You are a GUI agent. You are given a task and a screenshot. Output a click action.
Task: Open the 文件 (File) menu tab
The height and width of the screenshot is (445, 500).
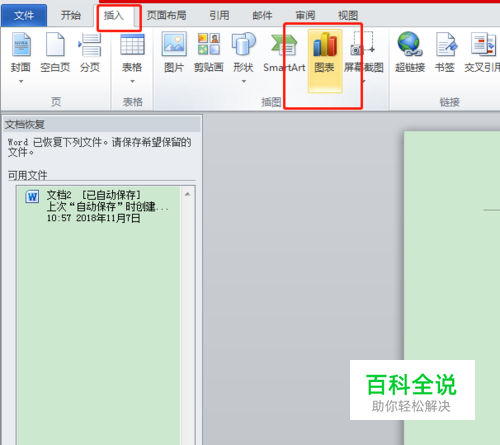24,15
